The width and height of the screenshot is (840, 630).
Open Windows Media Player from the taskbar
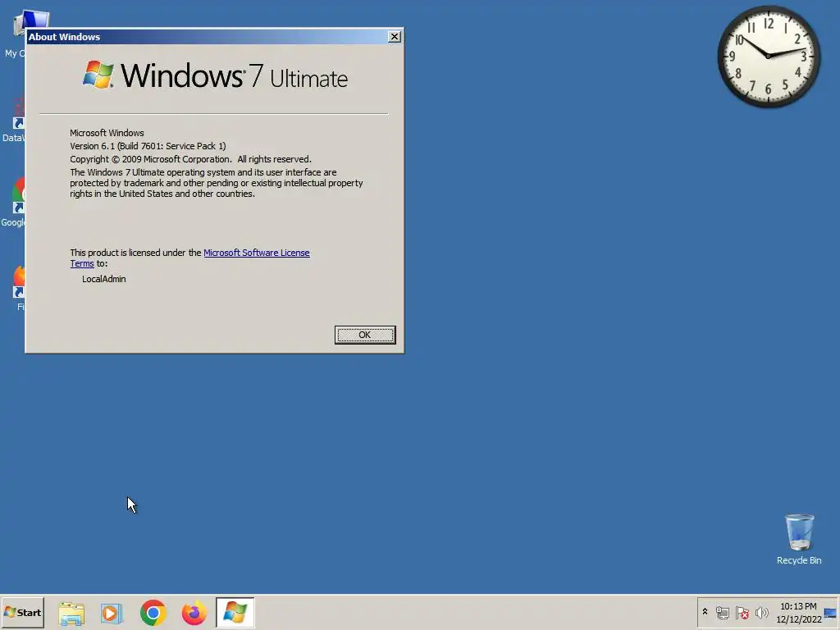click(112, 613)
